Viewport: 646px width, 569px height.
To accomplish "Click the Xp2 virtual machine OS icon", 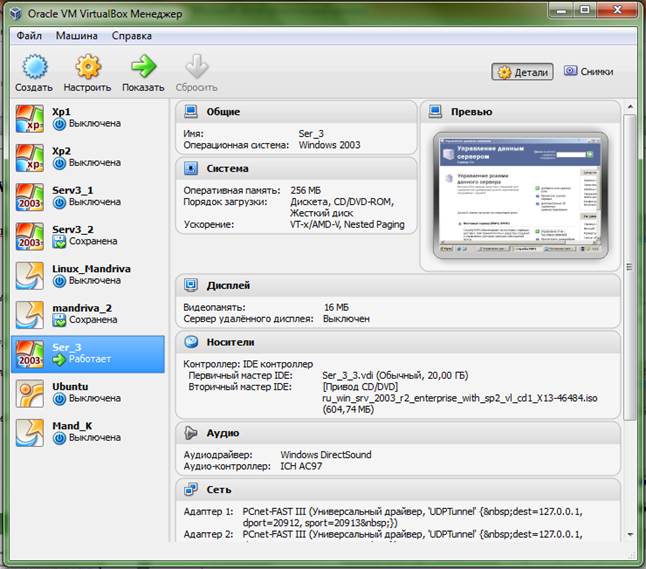I will pos(30,157).
